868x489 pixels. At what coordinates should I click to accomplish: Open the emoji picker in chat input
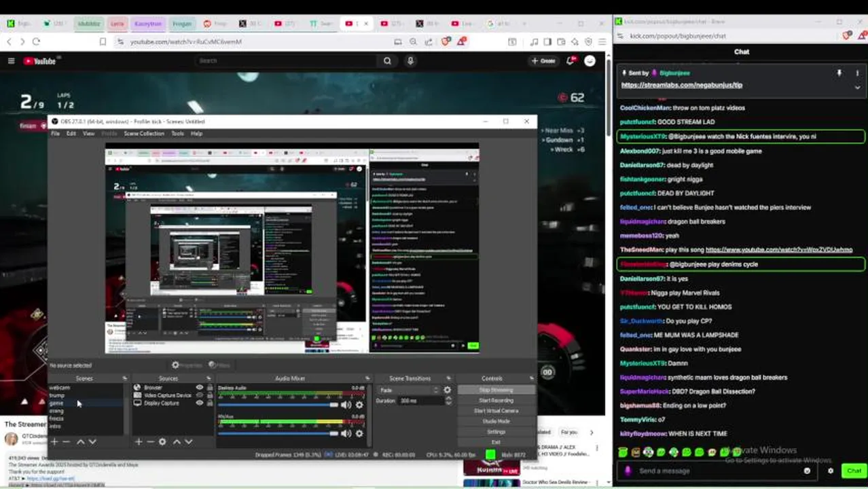(x=807, y=471)
